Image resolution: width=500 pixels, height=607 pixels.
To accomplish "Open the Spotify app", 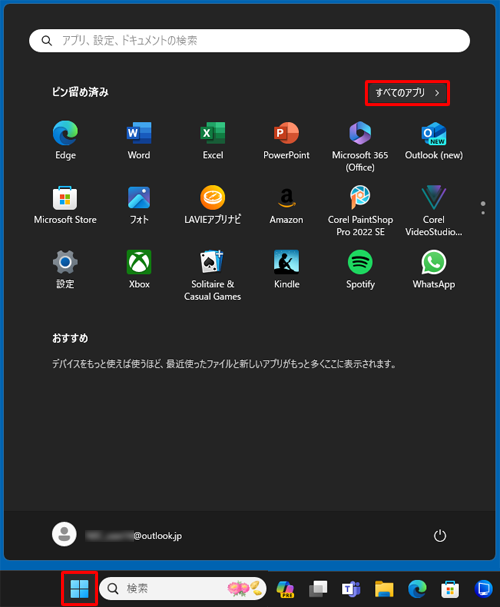I will click(360, 269).
